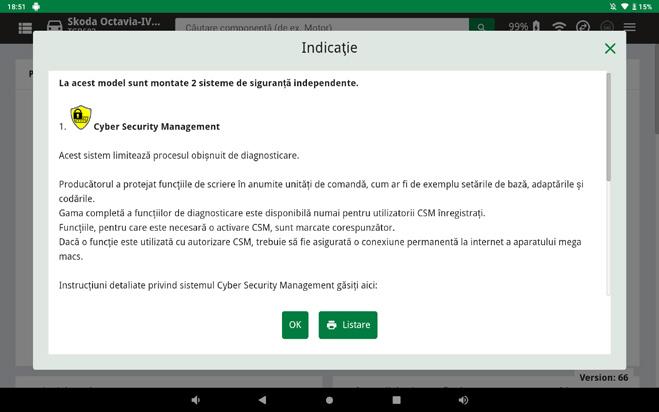
Task: Click the Cyber Security Management heading
Action: [x=156, y=127]
